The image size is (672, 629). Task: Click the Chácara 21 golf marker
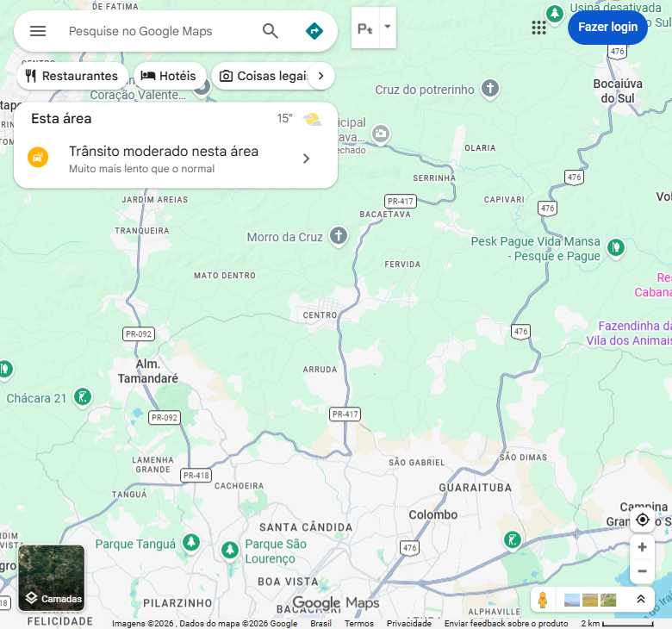(x=83, y=397)
